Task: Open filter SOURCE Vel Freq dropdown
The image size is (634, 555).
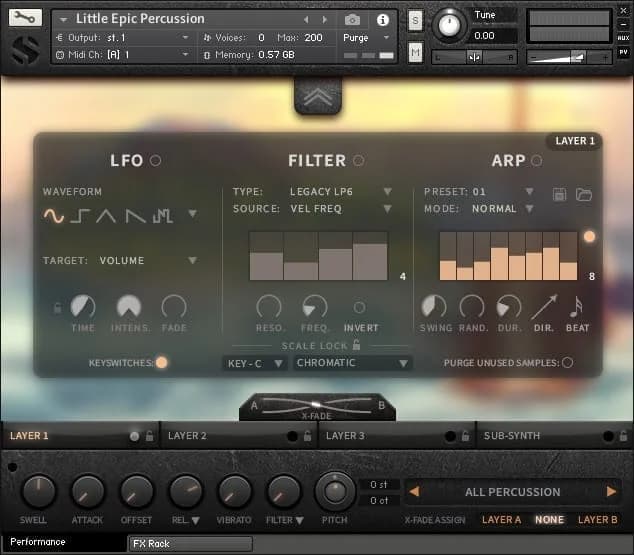Action: pos(387,209)
